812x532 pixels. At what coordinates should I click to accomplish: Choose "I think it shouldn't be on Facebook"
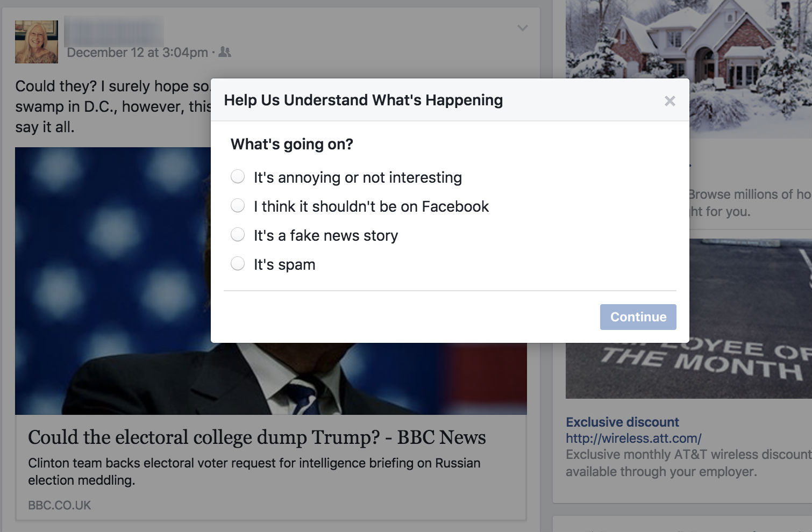tap(238, 206)
